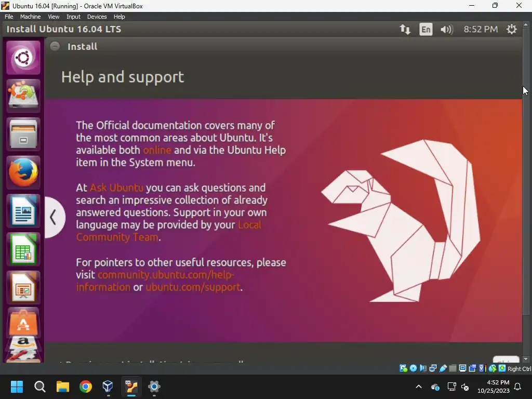This screenshot has width=532, height=399.
Task: Click the scrollbar up arrow
Action: pyautogui.click(x=526, y=25)
